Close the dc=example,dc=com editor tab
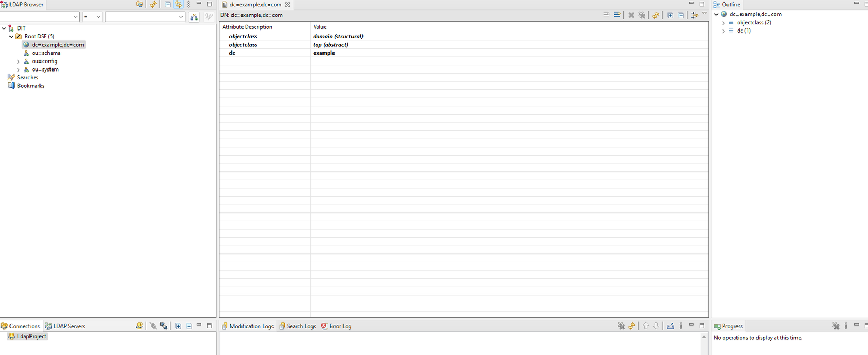Viewport: 868px width, 355px height. (x=287, y=4)
